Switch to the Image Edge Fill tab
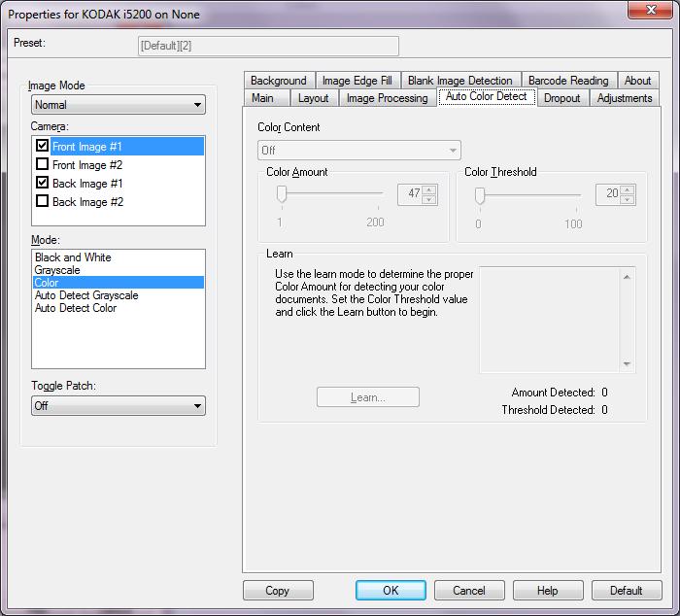The image size is (680, 616). 357,81
